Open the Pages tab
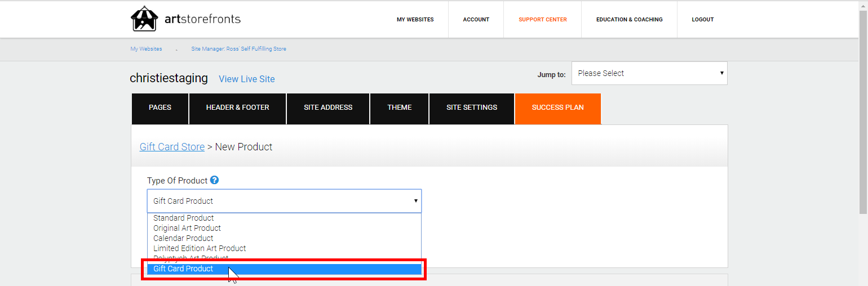 (x=160, y=108)
